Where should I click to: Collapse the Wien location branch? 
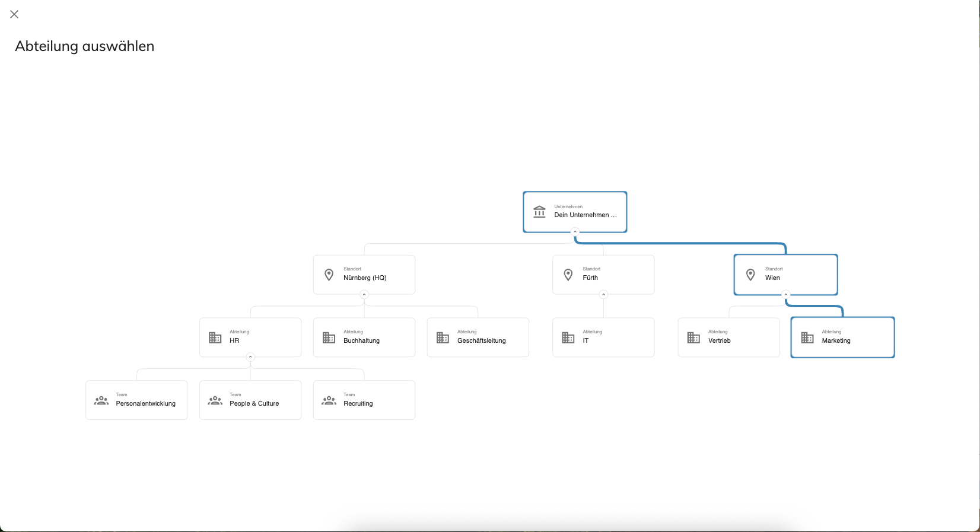pos(785,295)
